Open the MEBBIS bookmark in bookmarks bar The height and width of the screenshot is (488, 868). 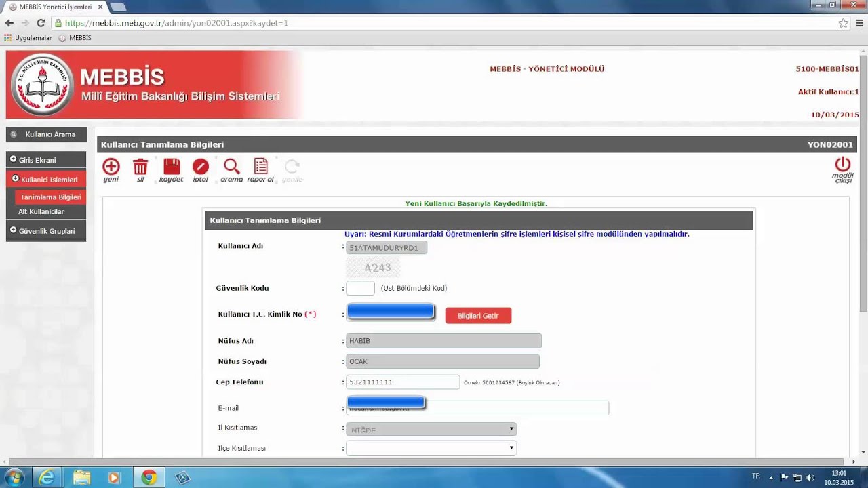(75, 38)
